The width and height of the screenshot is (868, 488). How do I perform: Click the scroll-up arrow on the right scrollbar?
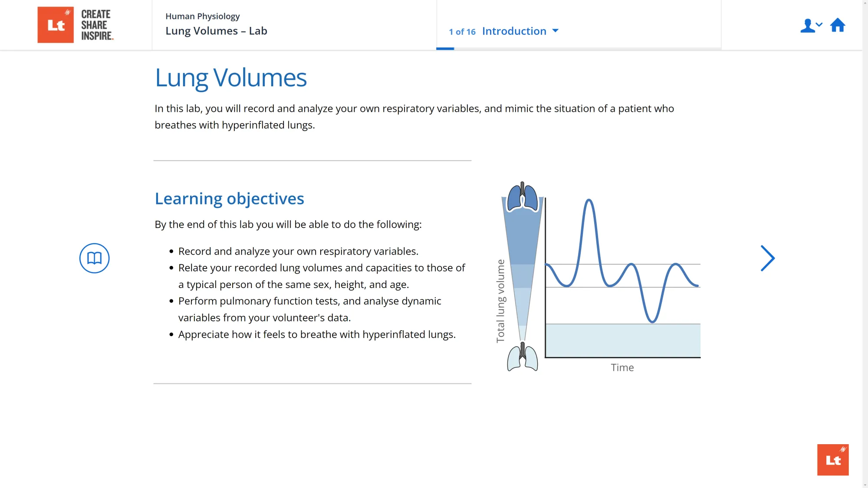[865, 3]
